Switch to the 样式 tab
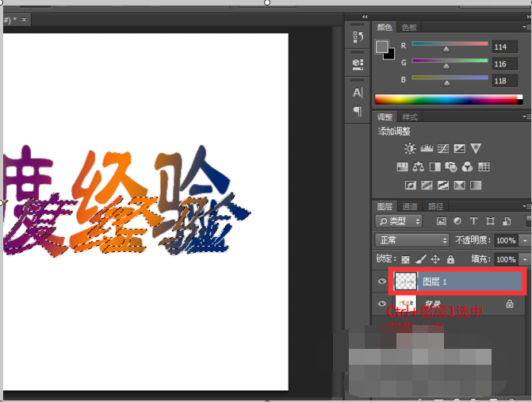Image resolution: width=532 pixels, height=402 pixels. (410, 117)
